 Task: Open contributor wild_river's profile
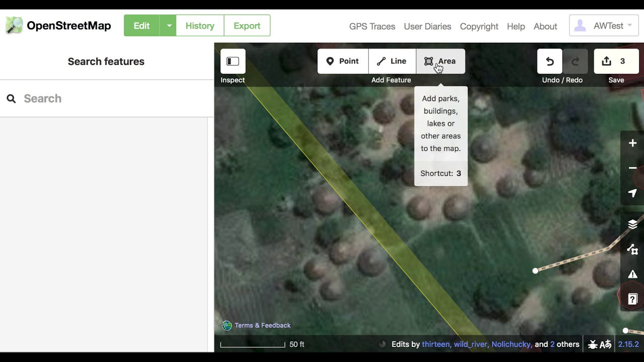pyautogui.click(x=470, y=344)
